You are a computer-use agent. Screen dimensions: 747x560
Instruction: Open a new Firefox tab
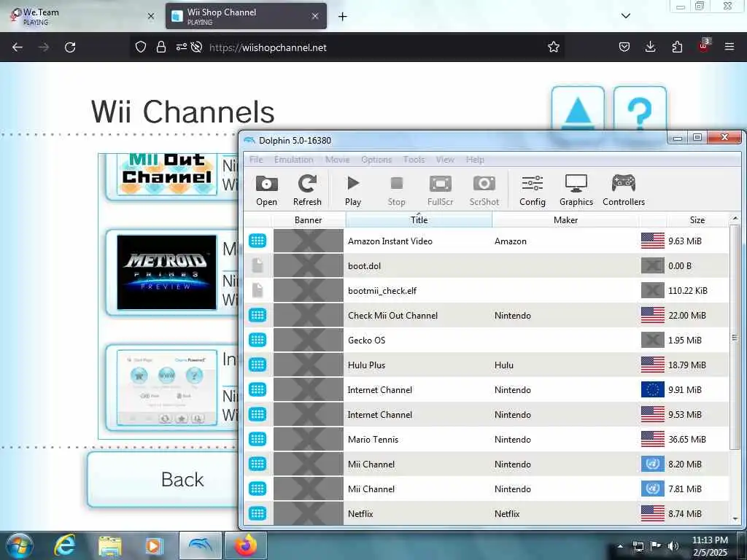(x=343, y=17)
